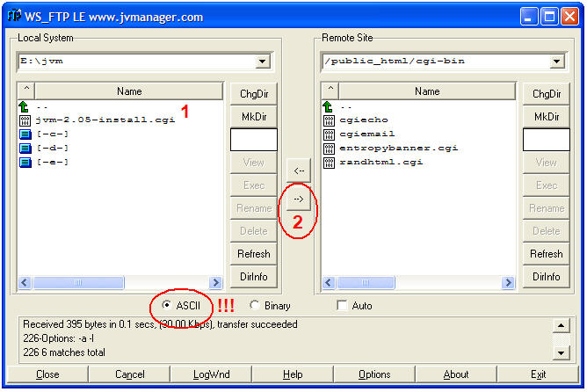Click the local MkDir button
This screenshot has height=392, width=587.
(x=254, y=116)
